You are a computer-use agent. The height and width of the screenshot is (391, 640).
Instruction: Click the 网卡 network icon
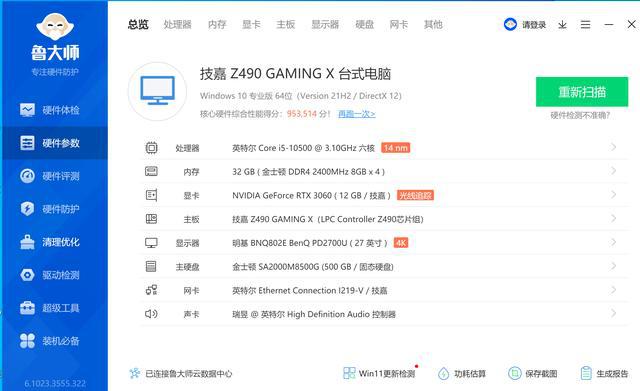(x=151, y=290)
